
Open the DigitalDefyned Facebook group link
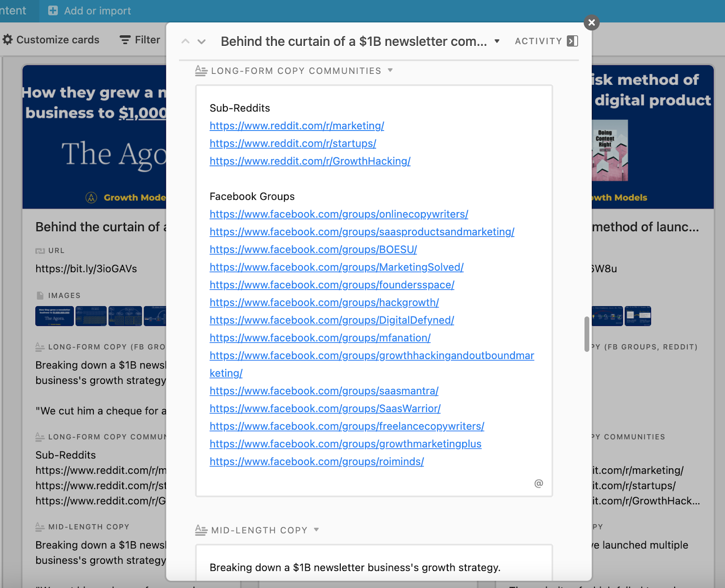point(332,320)
